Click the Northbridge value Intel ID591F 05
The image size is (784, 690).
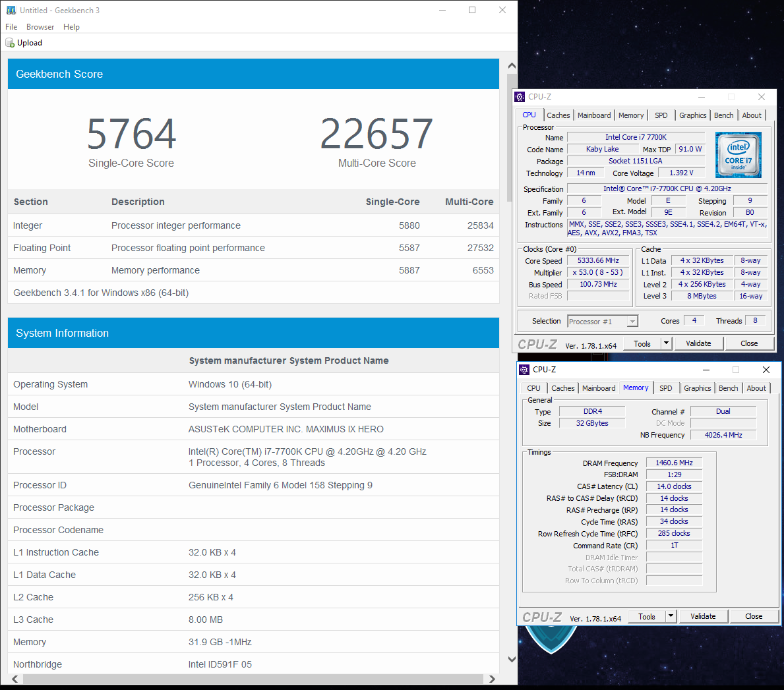[x=220, y=664]
